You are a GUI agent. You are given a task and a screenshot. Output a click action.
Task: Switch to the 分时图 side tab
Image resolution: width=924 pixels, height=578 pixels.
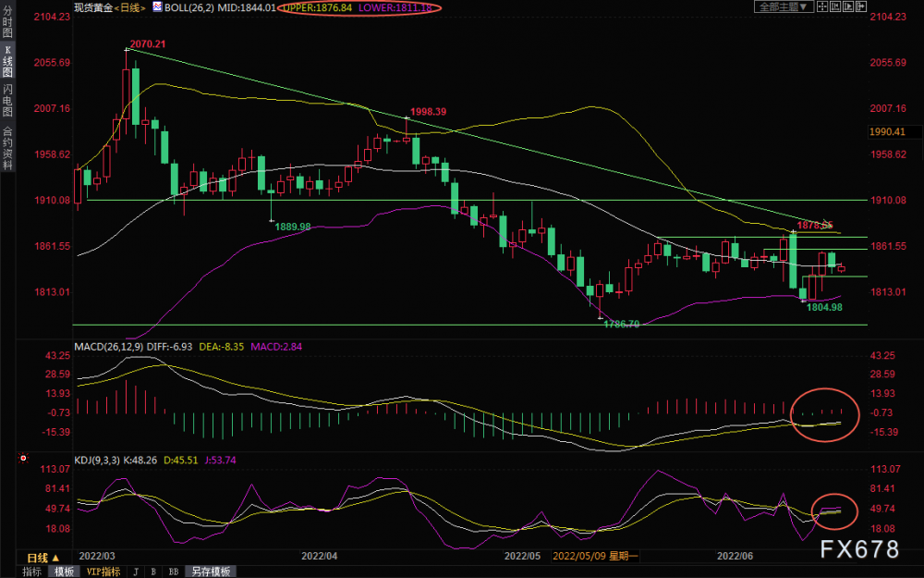coord(7,22)
